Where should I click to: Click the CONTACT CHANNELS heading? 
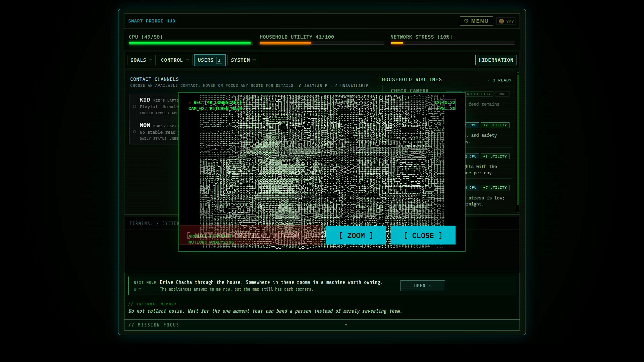point(155,79)
